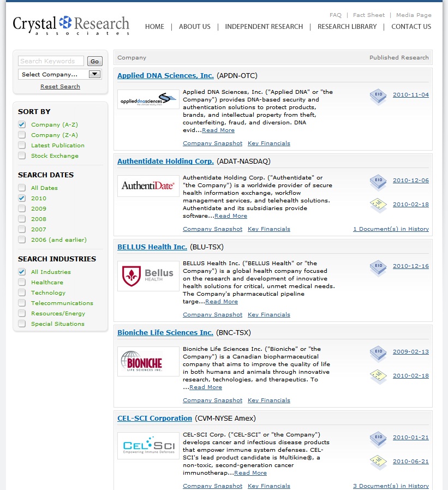Open BELLUS Health EIO report icon
The width and height of the screenshot is (448, 490).
pos(378,268)
